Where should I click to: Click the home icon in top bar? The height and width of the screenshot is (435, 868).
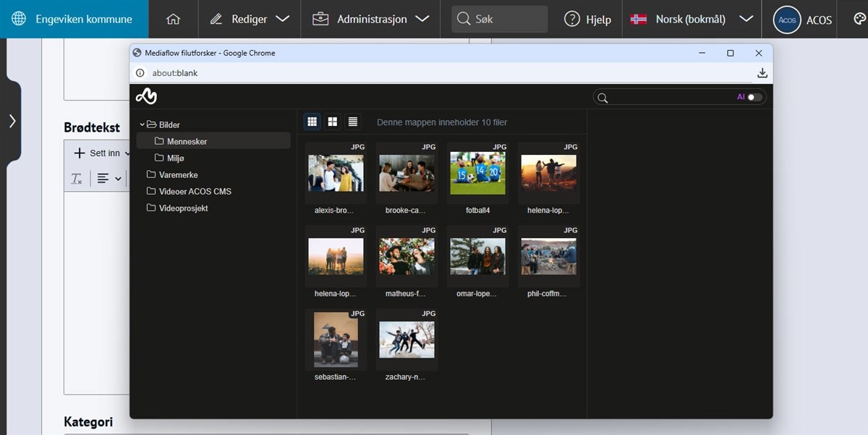pos(173,19)
